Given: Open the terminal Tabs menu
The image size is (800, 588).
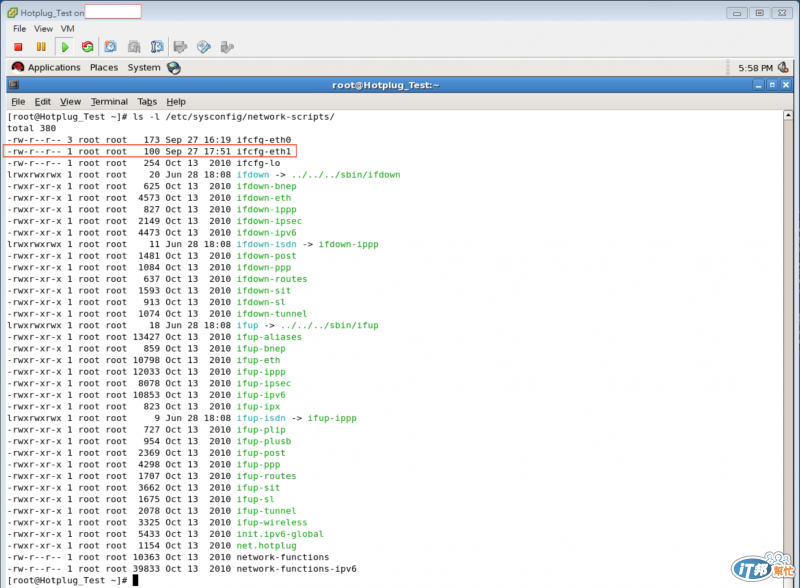Looking at the screenshot, I should [147, 102].
